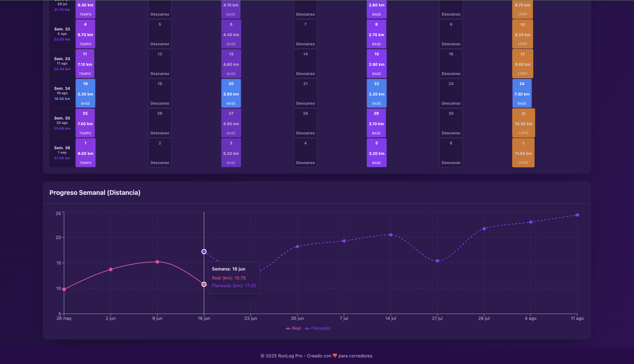The image size is (634, 364).
Task: Select the Sem. 36 week row label
Action: [x=62, y=153]
